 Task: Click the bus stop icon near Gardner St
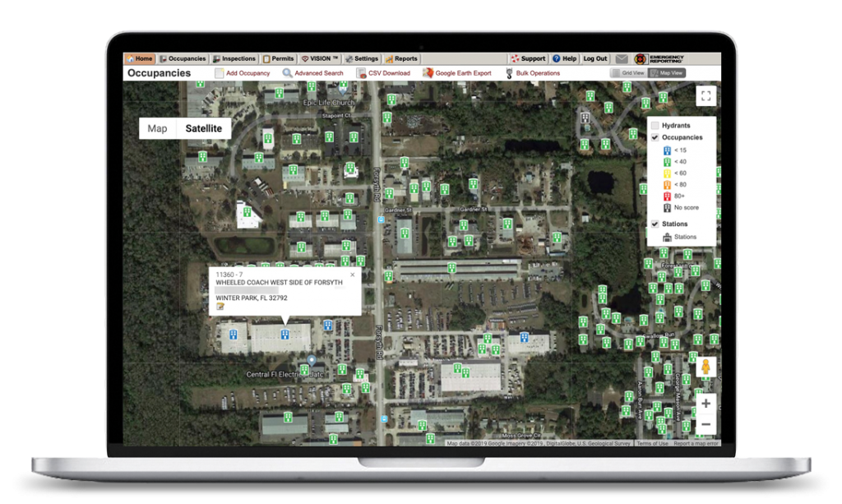pos(381,220)
